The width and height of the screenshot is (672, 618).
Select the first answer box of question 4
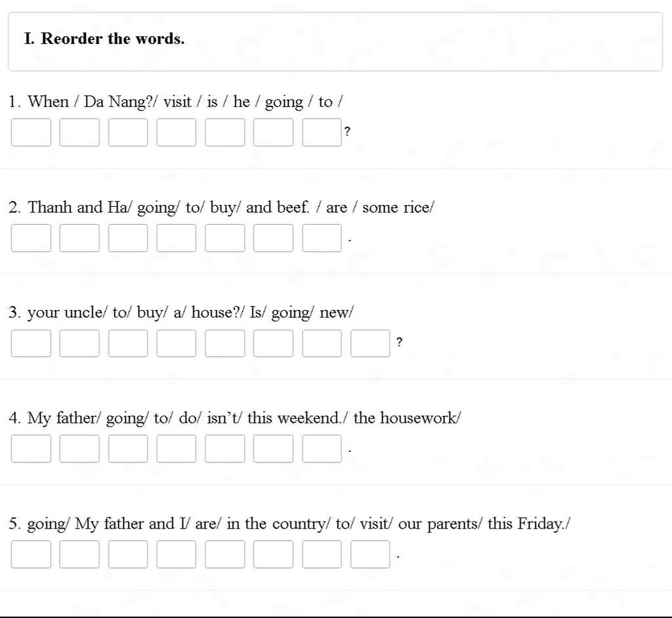(31, 449)
